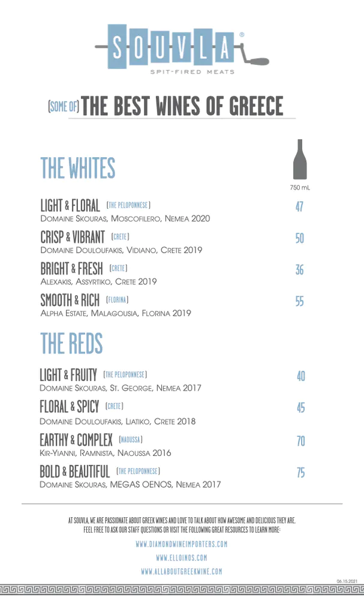Select the Bright & Fresh Assyrtiko entry
The image size is (364, 600).
click(x=99, y=274)
